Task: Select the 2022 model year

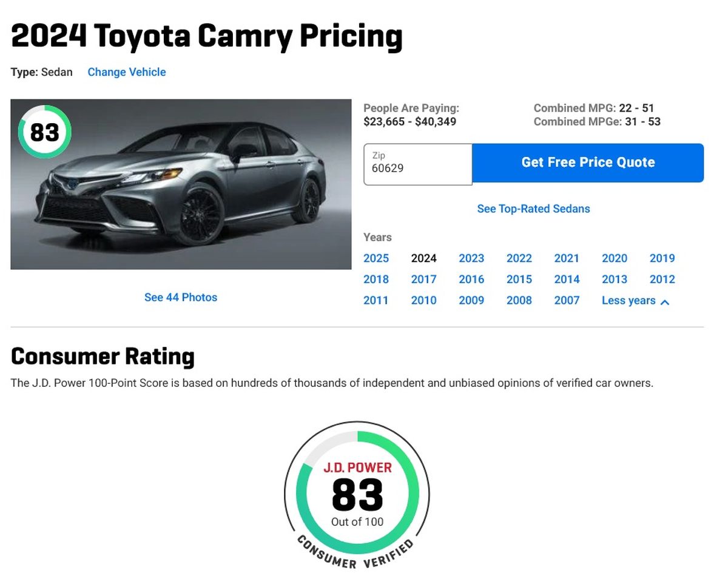Action: pyautogui.click(x=519, y=258)
